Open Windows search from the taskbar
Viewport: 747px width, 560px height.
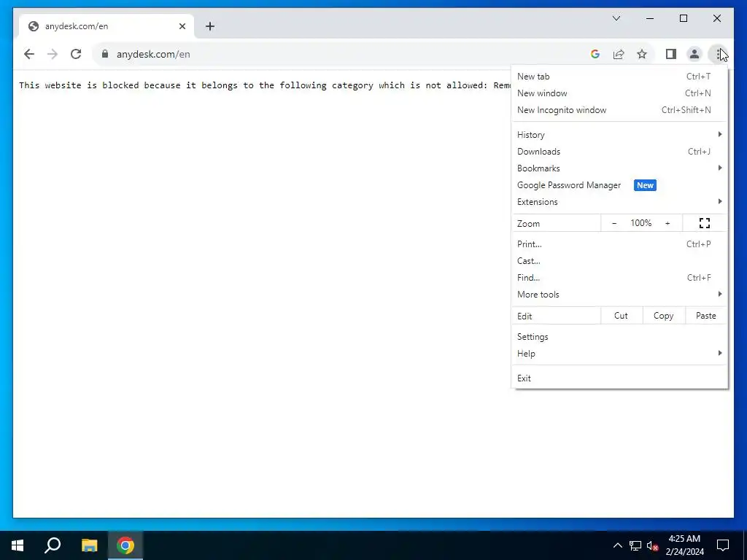click(53, 545)
